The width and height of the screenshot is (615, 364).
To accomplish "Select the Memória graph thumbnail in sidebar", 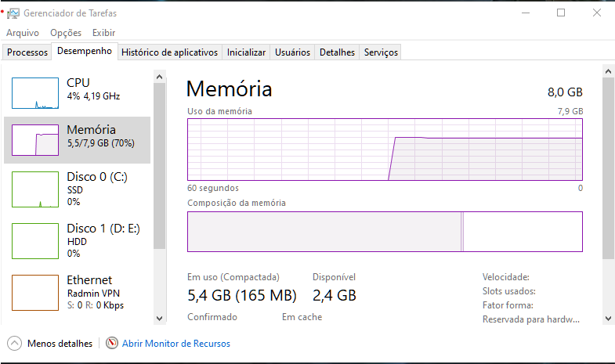I will (x=35, y=140).
